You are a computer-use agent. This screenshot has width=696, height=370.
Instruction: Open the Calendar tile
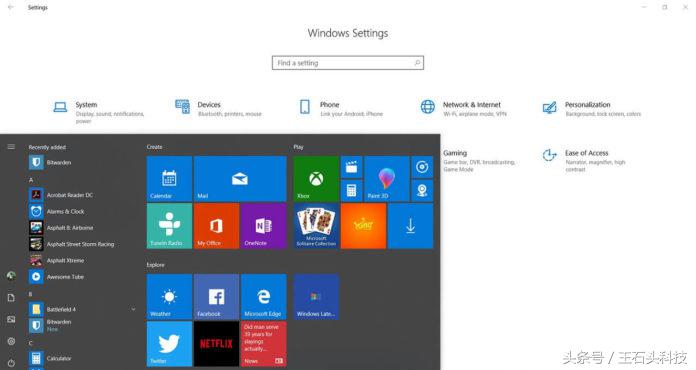[169, 179]
